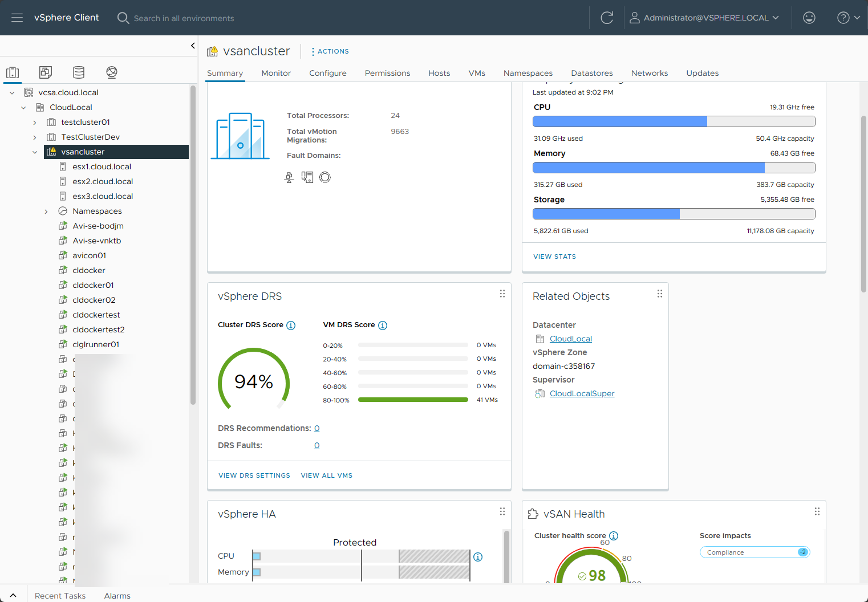
Task: Click the Storage capacity usage bar
Action: click(674, 214)
